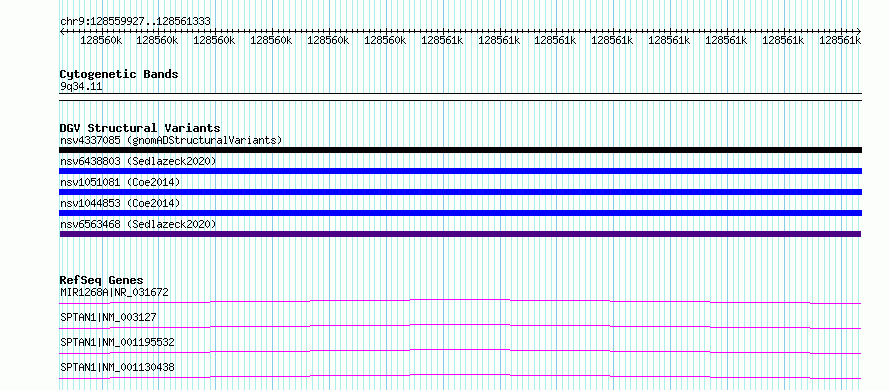This screenshot has height=390, width=890.
Task: Select the blue bar under nsv1051081
Action: 460,192
